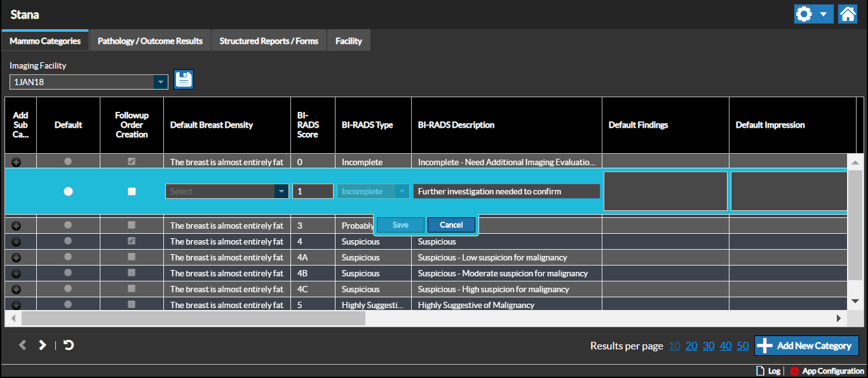
Task: Open App Configuration in status bar
Action: 827,371
